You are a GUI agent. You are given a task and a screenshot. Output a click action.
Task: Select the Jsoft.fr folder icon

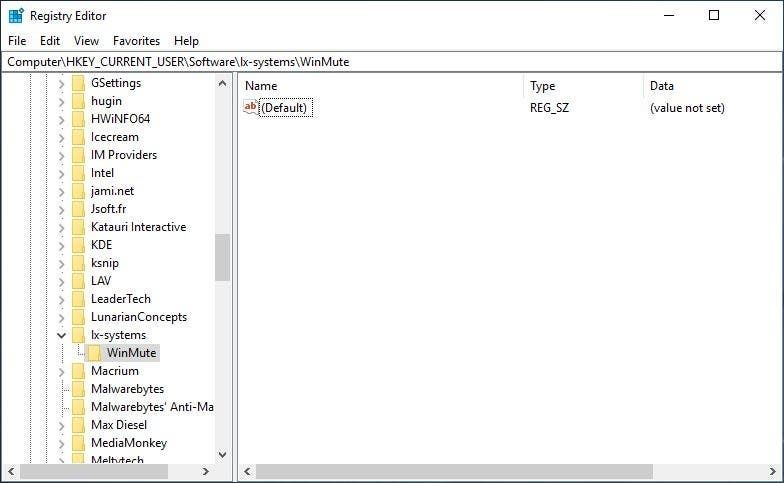[78, 209]
